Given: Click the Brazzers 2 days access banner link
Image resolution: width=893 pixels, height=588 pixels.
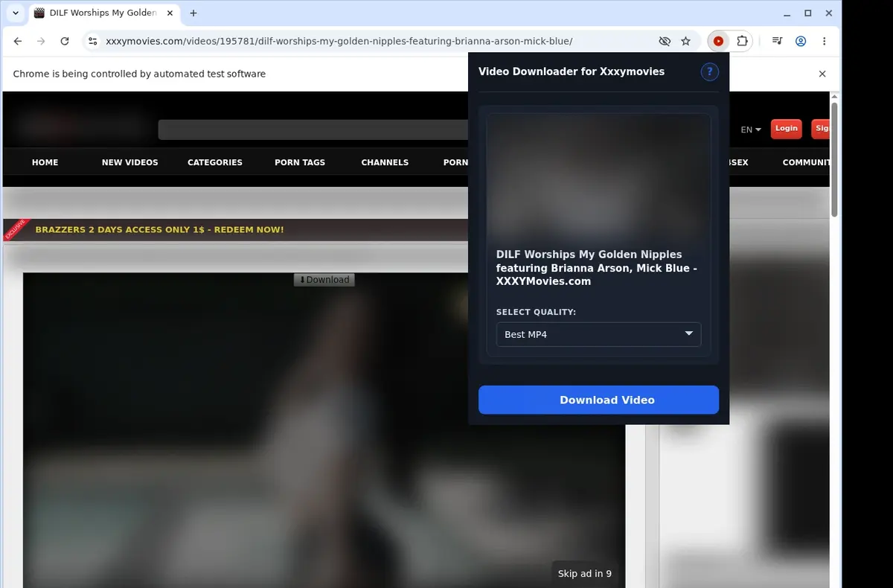Looking at the screenshot, I should tap(159, 229).
